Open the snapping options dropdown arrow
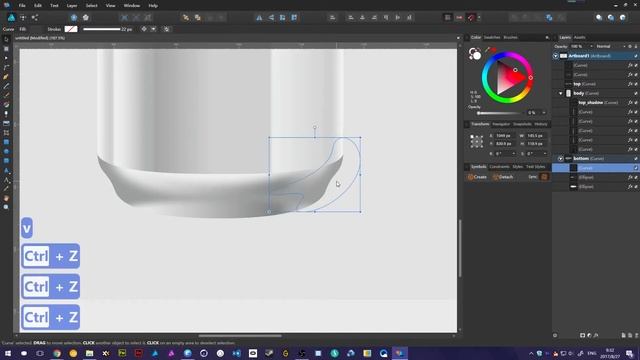This screenshot has height=360, width=640. (x=479, y=18)
